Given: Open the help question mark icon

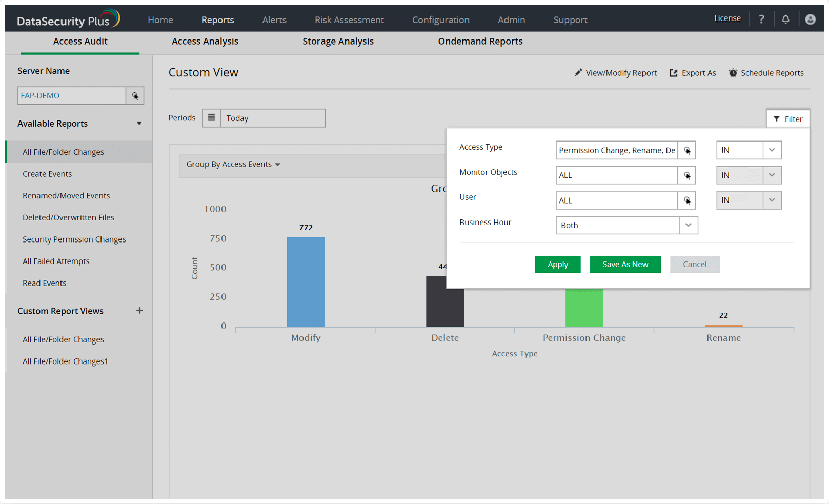Looking at the screenshot, I should (x=762, y=19).
